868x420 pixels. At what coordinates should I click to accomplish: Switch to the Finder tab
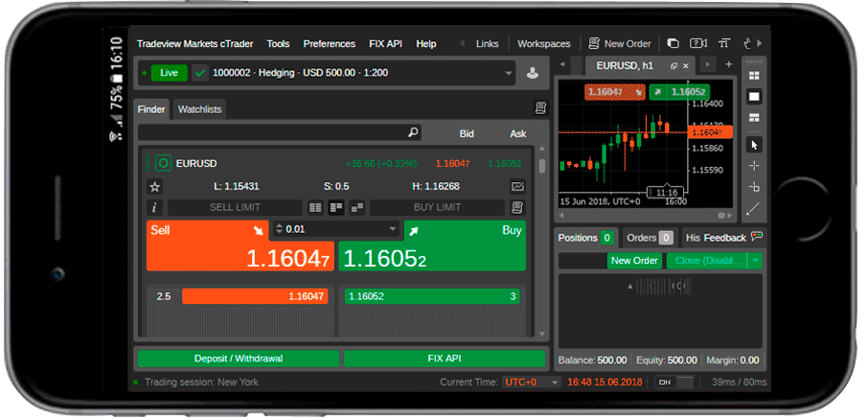pyautogui.click(x=151, y=109)
